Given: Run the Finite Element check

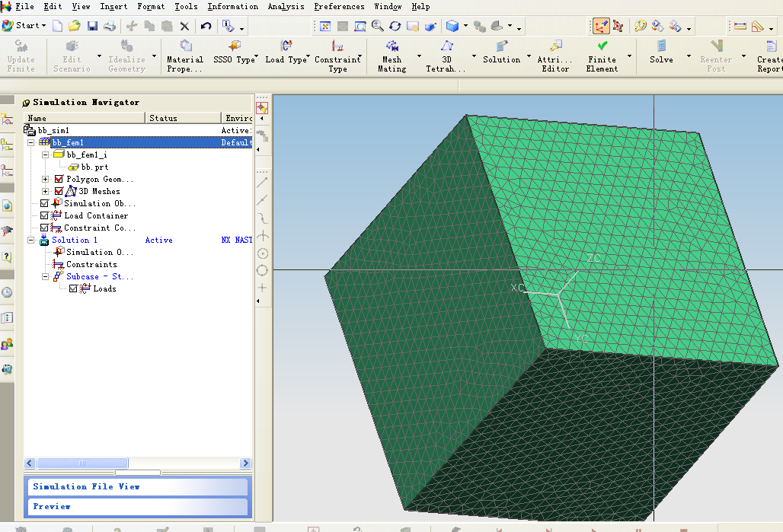Looking at the screenshot, I should tap(602, 52).
